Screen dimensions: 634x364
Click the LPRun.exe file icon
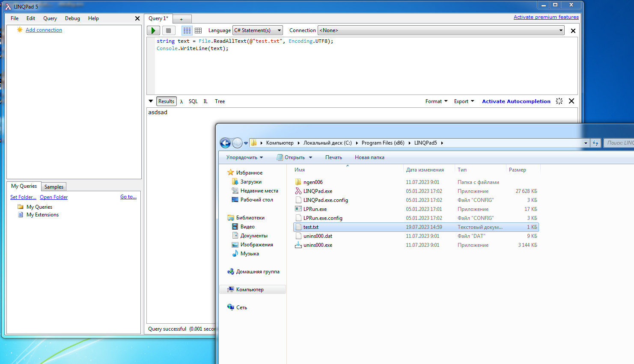click(298, 209)
